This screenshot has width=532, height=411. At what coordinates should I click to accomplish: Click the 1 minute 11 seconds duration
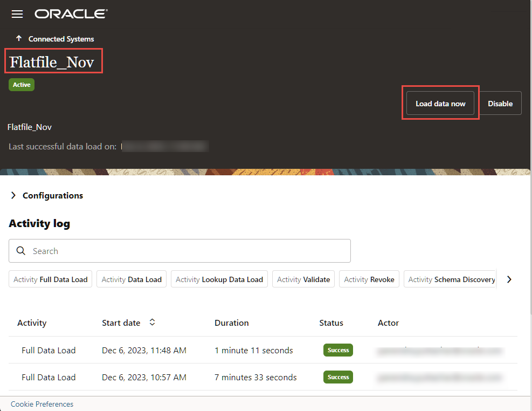point(254,350)
